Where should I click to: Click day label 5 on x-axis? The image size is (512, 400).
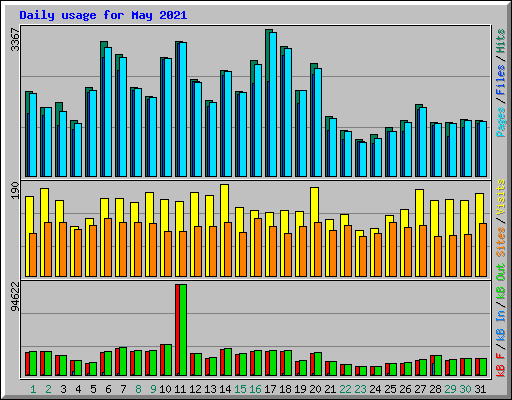click(x=93, y=389)
